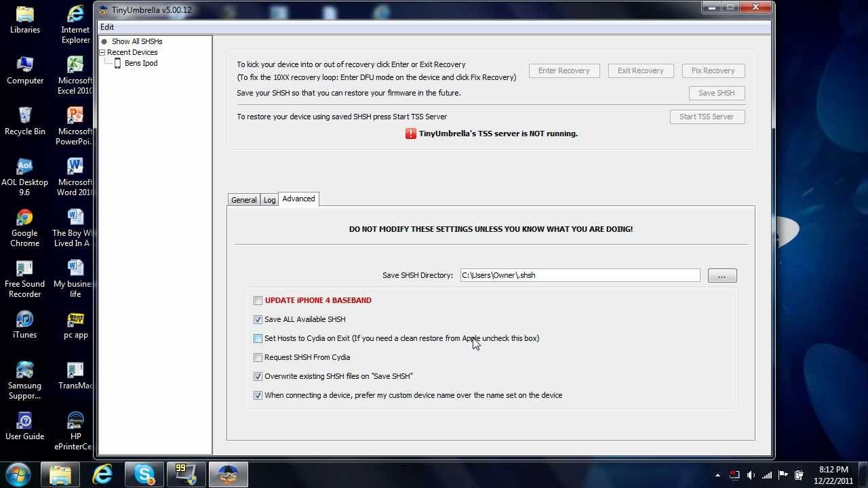Click the Libraries desktop icon
Image resolution: width=868 pixels, height=488 pixels.
click(24, 20)
